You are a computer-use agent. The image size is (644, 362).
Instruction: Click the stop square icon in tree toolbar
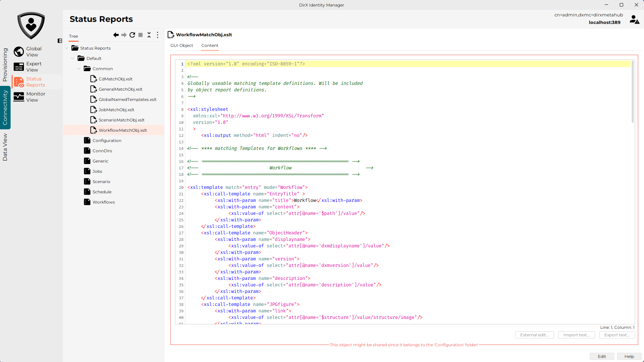(x=140, y=35)
